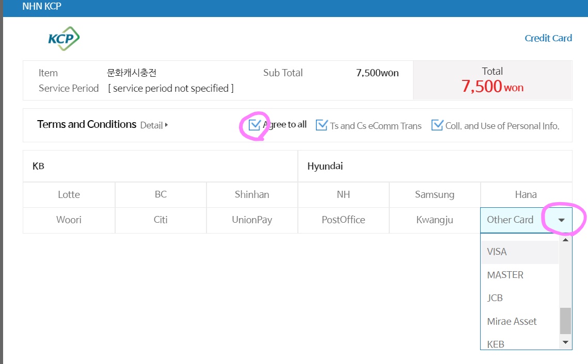
Task: Open Terms and Conditions Detail link
Action: coord(154,125)
